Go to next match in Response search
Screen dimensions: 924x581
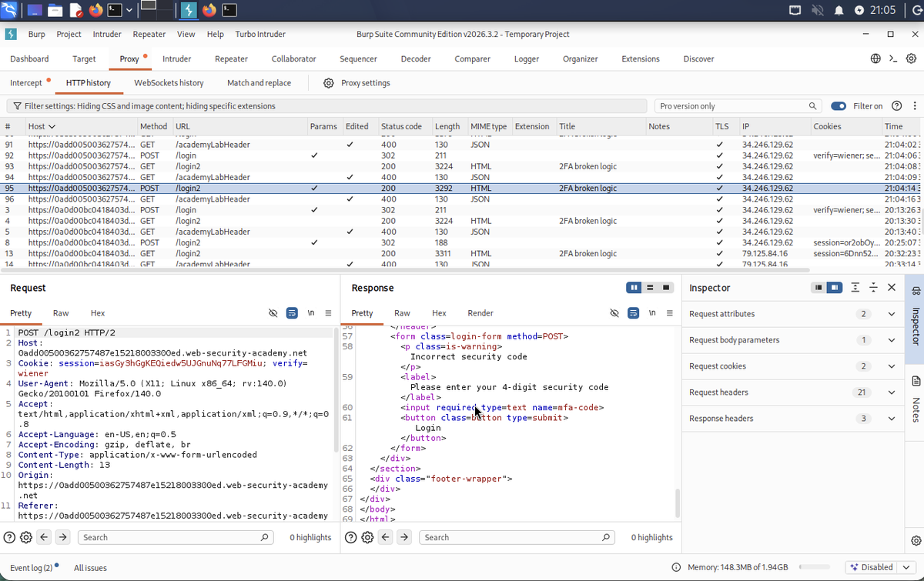tap(404, 537)
